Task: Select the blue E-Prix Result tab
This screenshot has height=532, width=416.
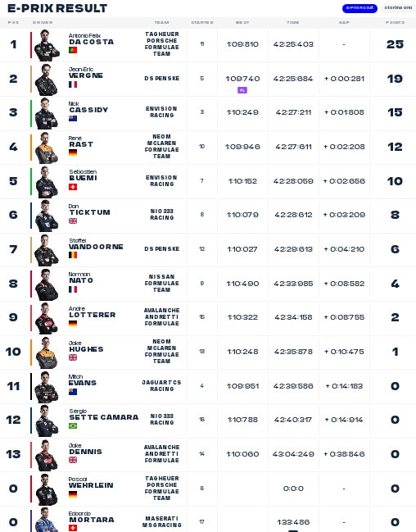Action: tap(359, 8)
